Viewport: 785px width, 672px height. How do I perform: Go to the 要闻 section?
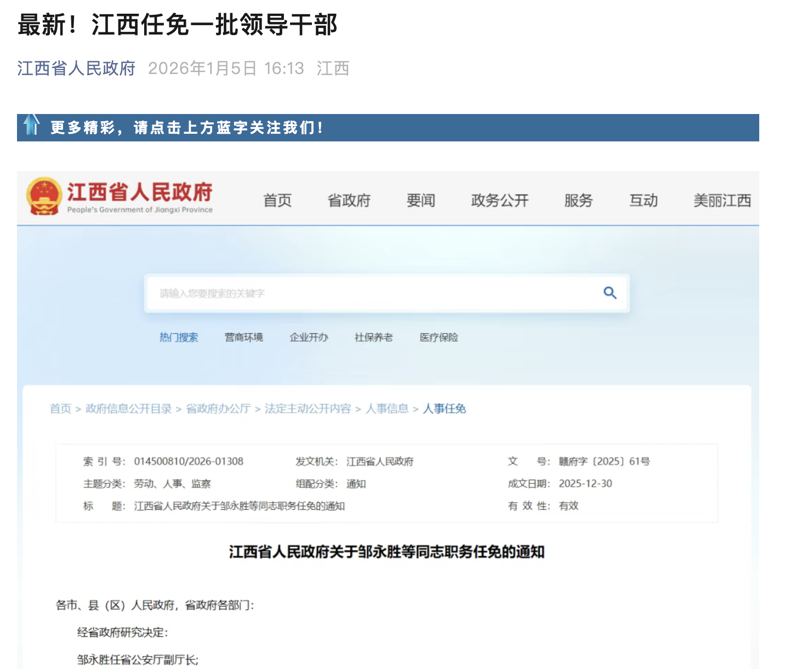[420, 201]
